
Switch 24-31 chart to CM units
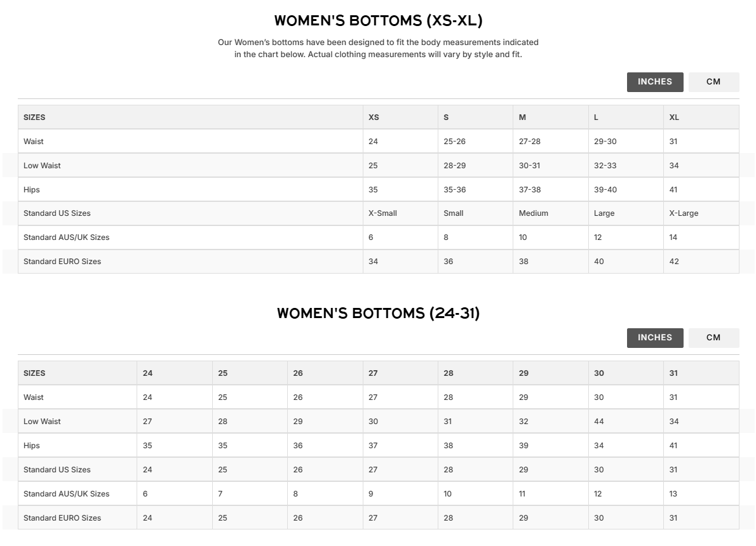click(x=713, y=338)
